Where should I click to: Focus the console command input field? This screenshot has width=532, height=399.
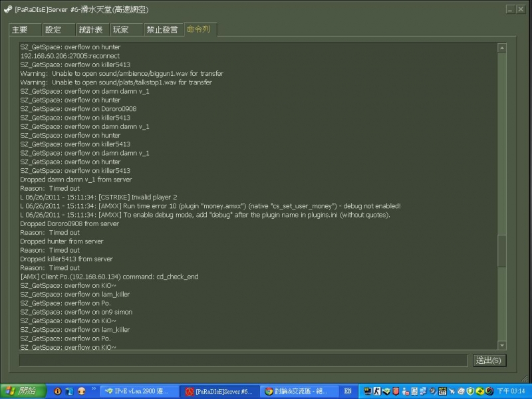pyautogui.click(x=243, y=360)
